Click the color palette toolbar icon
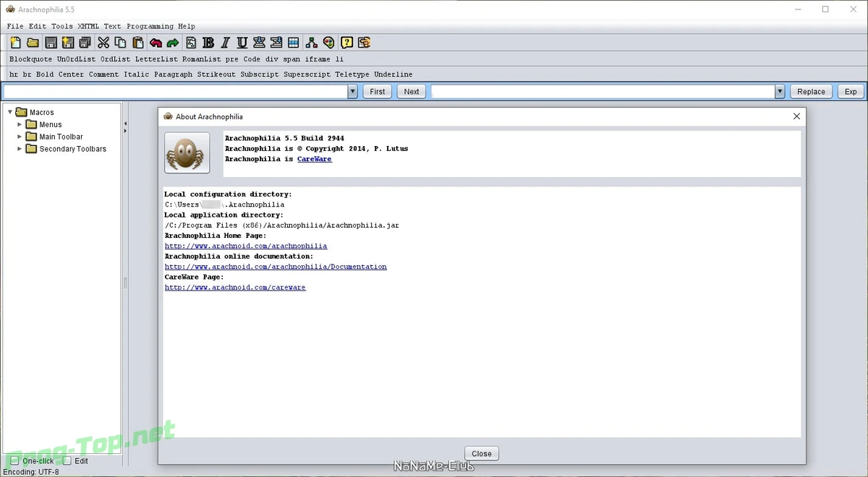Image resolution: width=868 pixels, height=477 pixels. [329, 43]
